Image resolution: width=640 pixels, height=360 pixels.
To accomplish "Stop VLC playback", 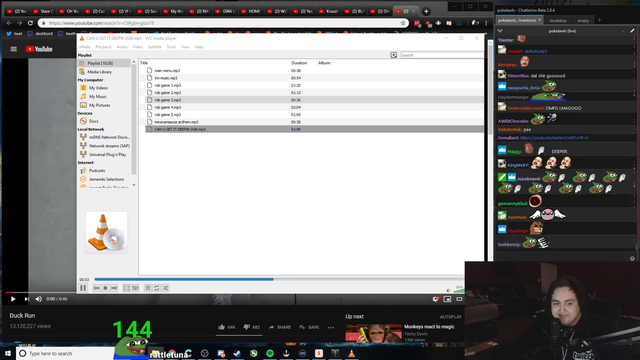I will click(x=105, y=288).
